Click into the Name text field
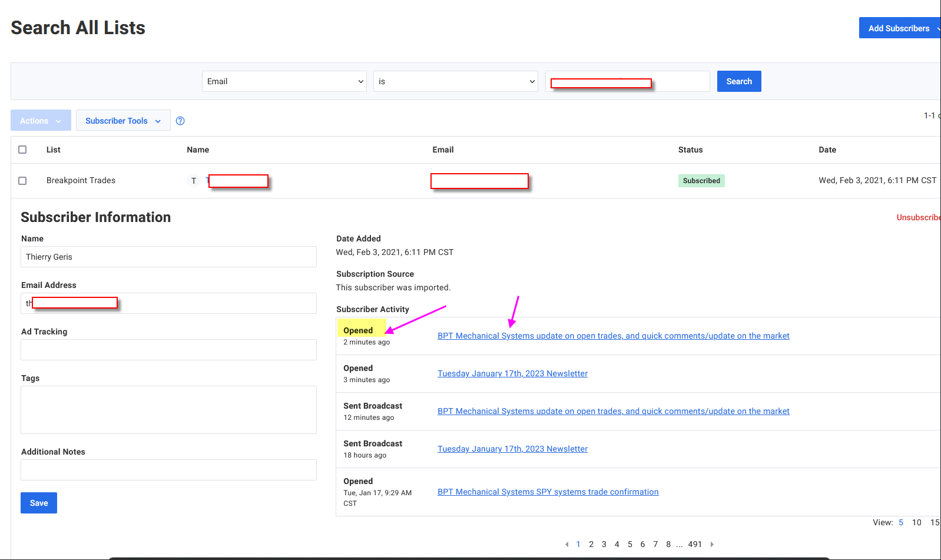Viewport: 941px width, 560px height. click(168, 257)
